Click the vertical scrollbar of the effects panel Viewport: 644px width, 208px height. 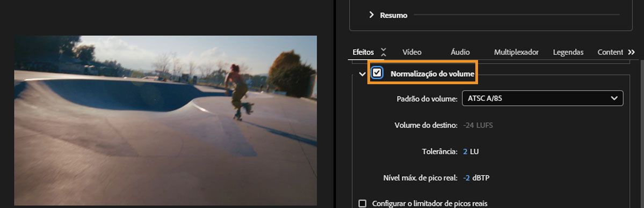tap(641, 133)
